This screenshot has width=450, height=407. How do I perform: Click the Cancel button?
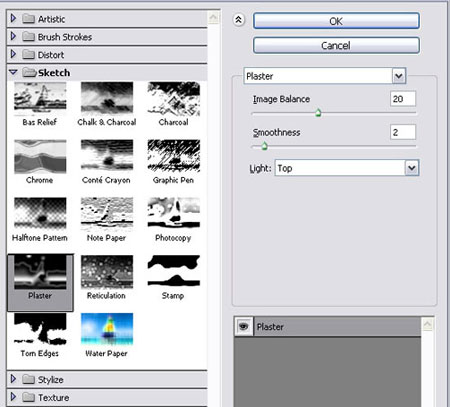(336, 45)
